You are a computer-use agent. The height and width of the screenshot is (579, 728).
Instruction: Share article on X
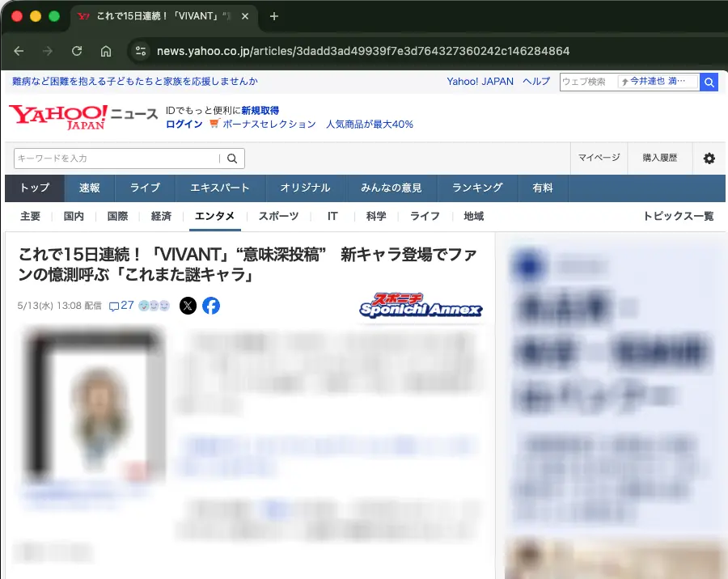(188, 306)
